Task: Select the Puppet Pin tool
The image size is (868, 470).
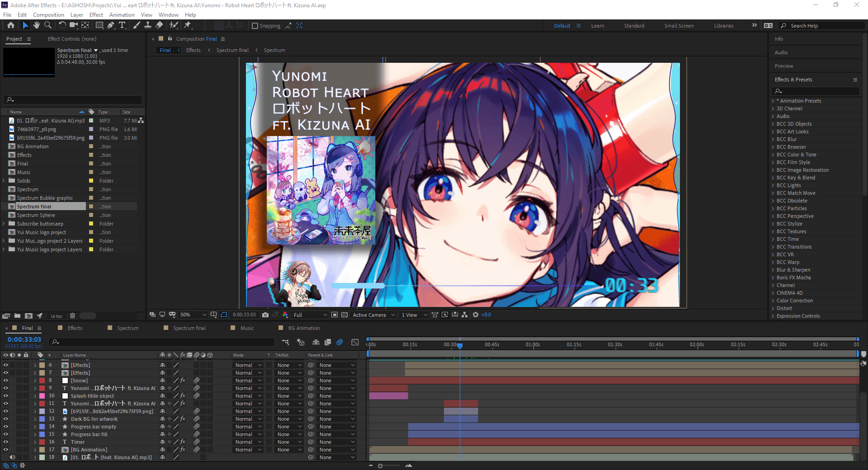Action: (x=188, y=25)
